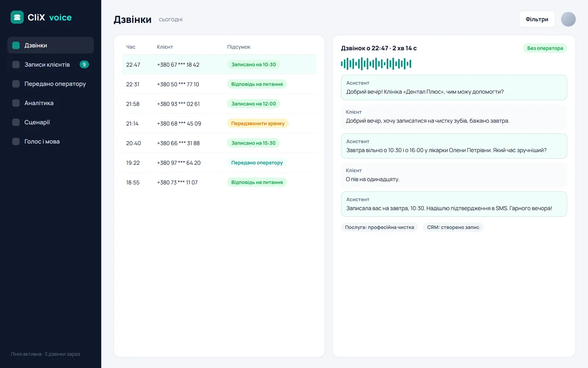The width and height of the screenshot is (588, 368).
Task: Click the Дзвінок о 22:47 heading
Action: [x=379, y=48]
